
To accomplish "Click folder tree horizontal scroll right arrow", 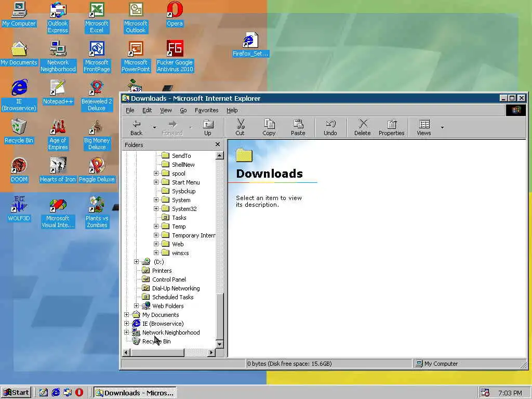I will 211,353.
